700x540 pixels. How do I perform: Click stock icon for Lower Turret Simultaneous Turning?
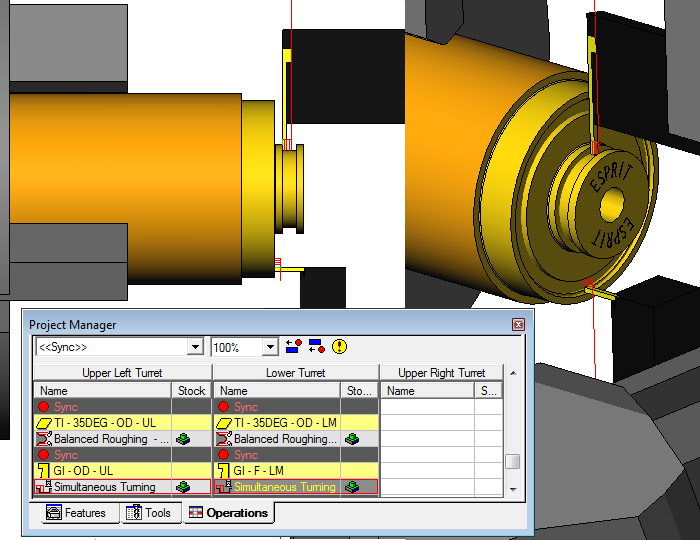(x=352, y=487)
